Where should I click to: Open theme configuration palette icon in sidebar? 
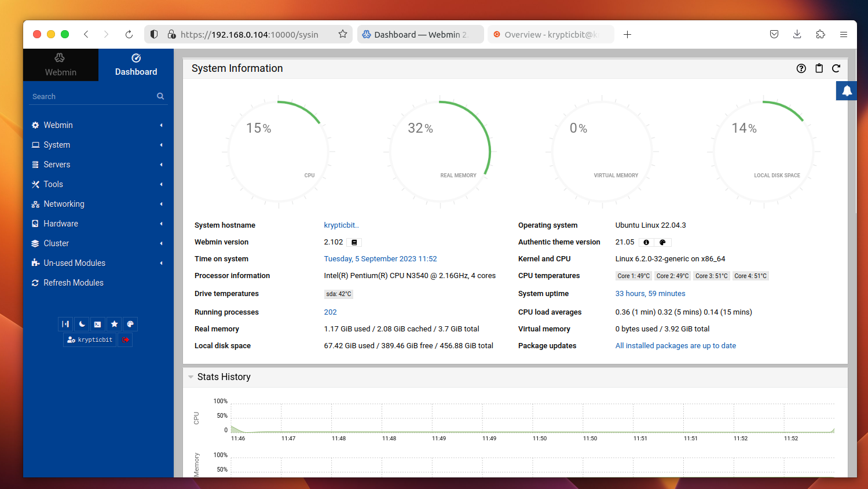[x=130, y=324]
